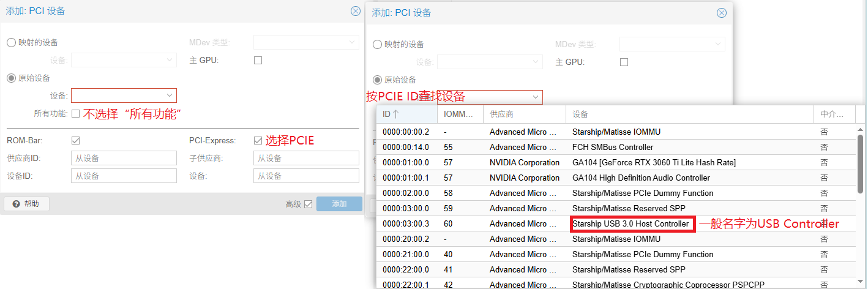Viewport: 868px width, 289px height.
Task: Close the left Add PCI device dialog
Action: (x=356, y=11)
